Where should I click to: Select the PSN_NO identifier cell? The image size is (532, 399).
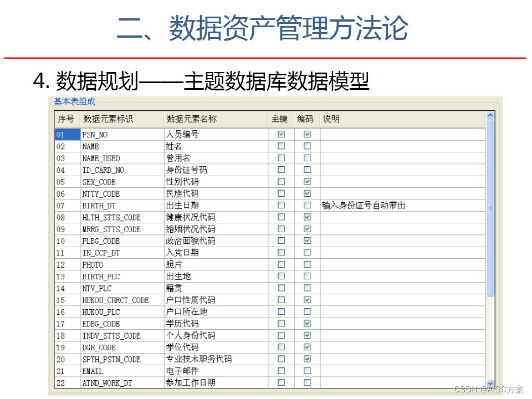pyautogui.click(x=122, y=134)
